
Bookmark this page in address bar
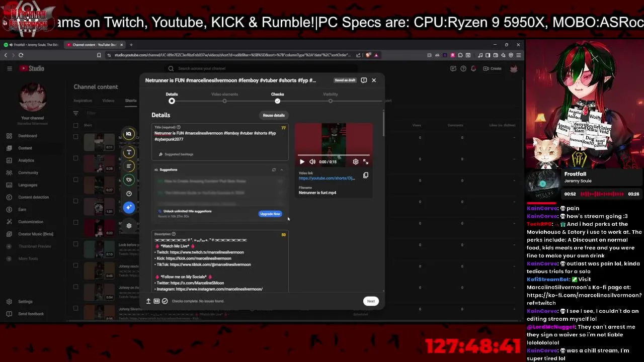coord(99,55)
